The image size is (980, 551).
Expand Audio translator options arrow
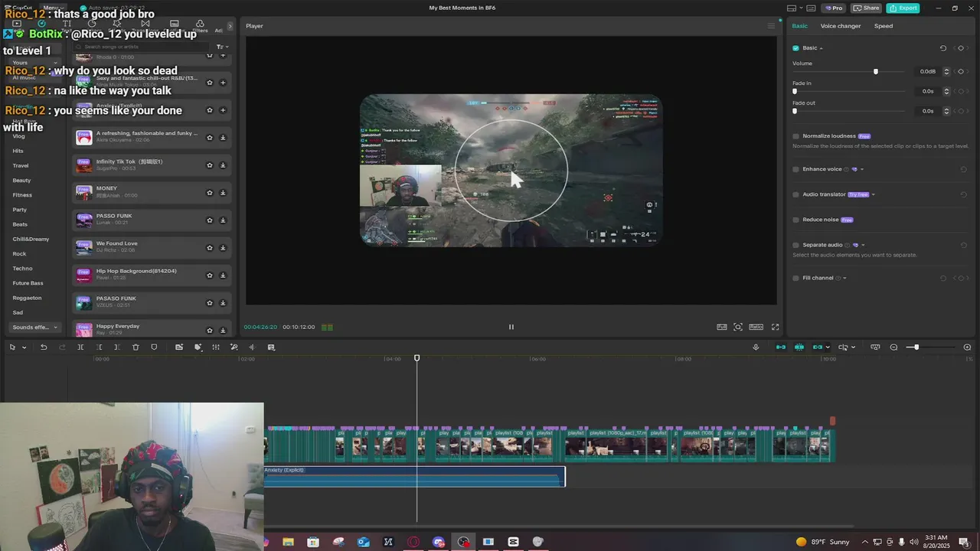click(x=873, y=194)
